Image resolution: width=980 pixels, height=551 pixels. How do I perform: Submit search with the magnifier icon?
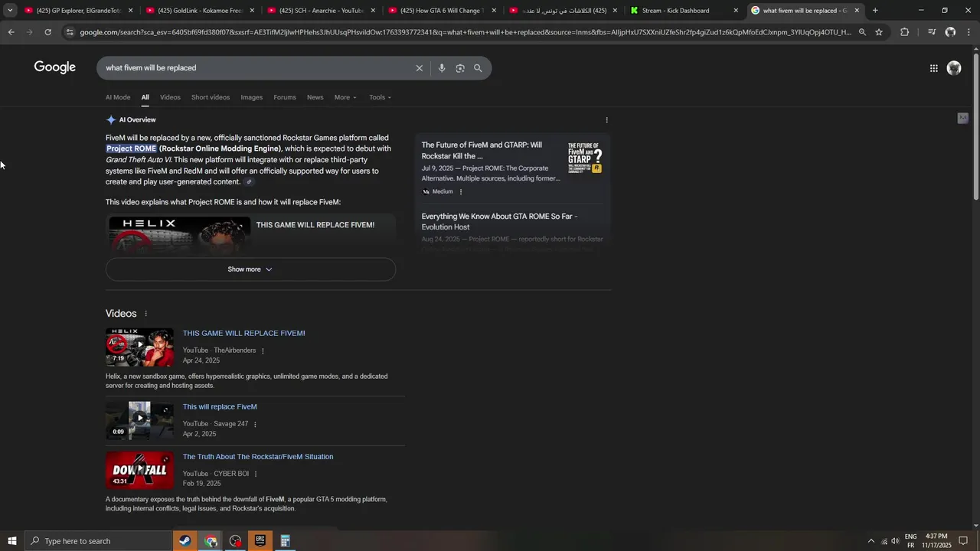478,68
